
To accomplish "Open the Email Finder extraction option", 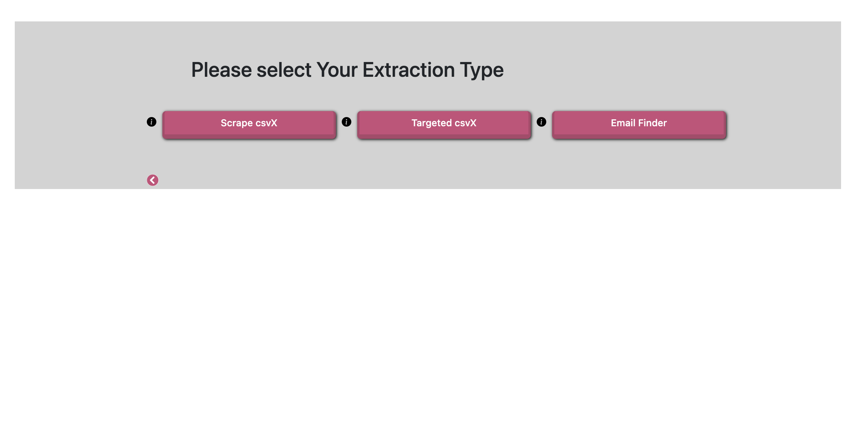I will coord(639,124).
